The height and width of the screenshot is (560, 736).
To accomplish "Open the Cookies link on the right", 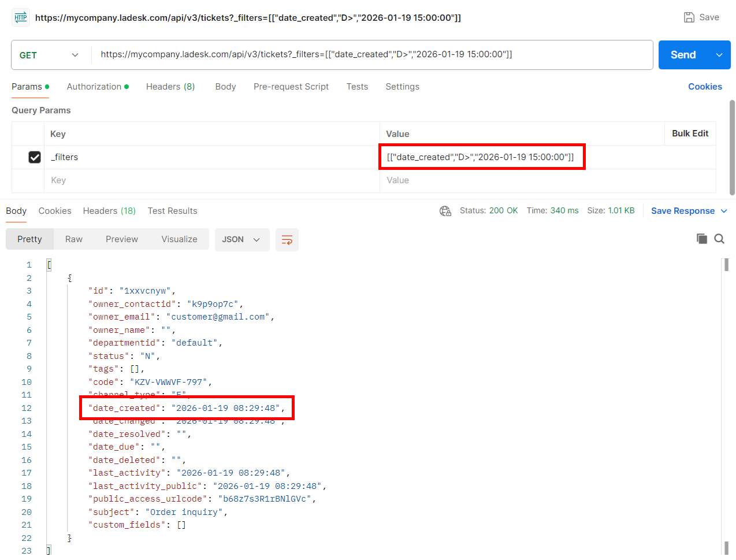I will click(x=705, y=87).
